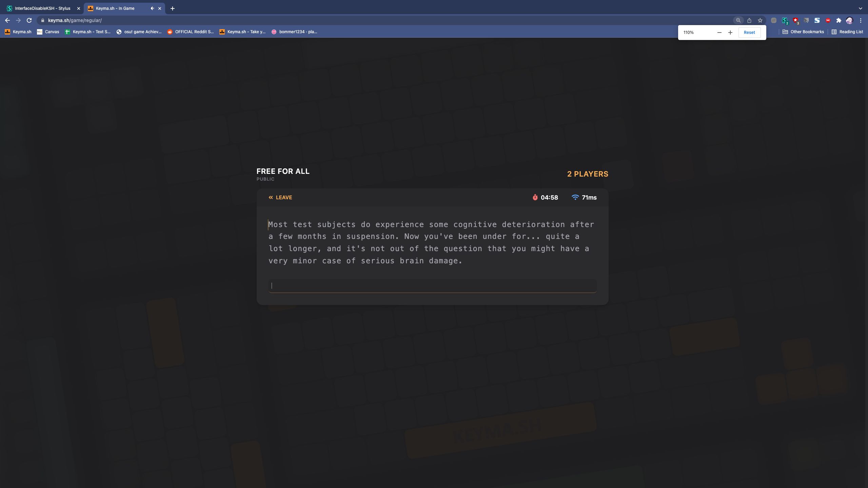Click the PUBLIC lobby label
Image resolution: width=868 pixels, height=488 pixels.
click(x=265, y=179)
